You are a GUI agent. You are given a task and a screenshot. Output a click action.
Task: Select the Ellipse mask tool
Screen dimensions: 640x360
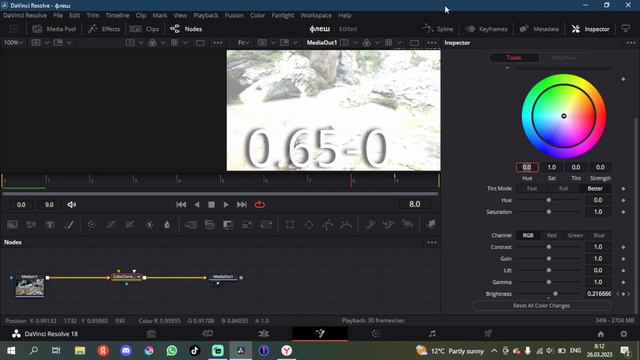coord(309,224)
